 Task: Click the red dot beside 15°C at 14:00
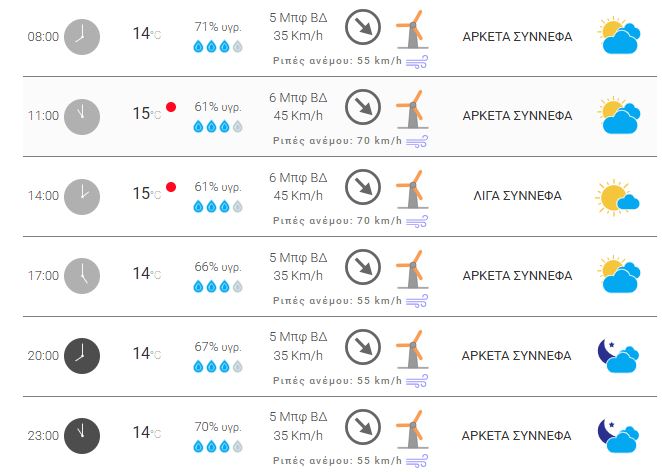pos(171,187)
